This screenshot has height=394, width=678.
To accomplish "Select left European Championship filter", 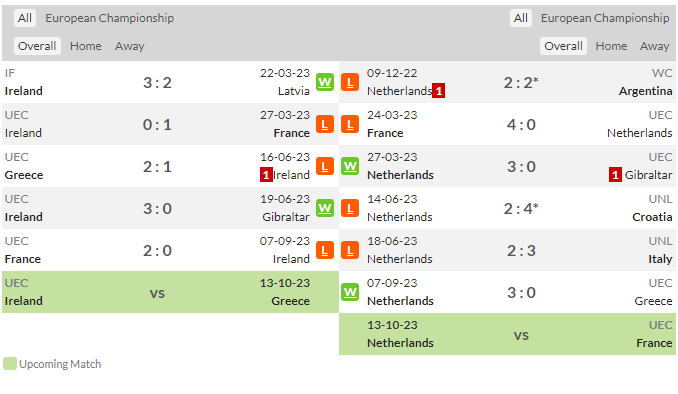I will pyautogui.click(x=110, y=18).
